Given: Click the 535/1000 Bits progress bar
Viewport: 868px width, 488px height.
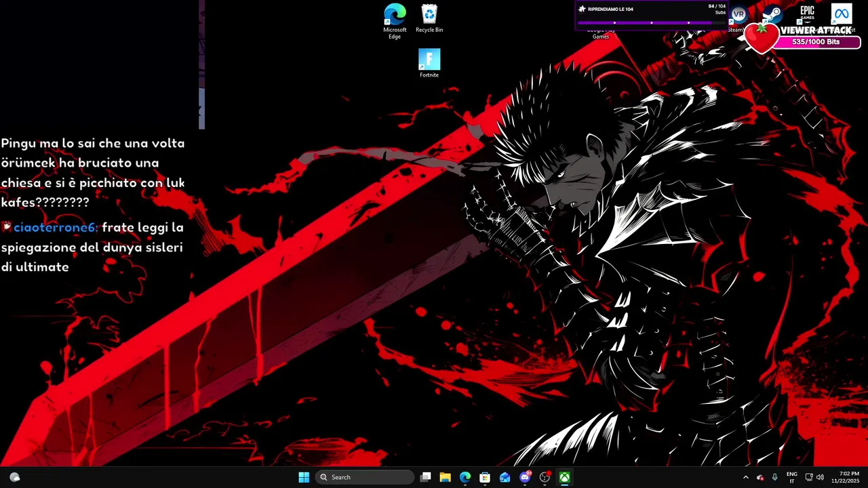Looking at the screenshot, I should point(816,42).
